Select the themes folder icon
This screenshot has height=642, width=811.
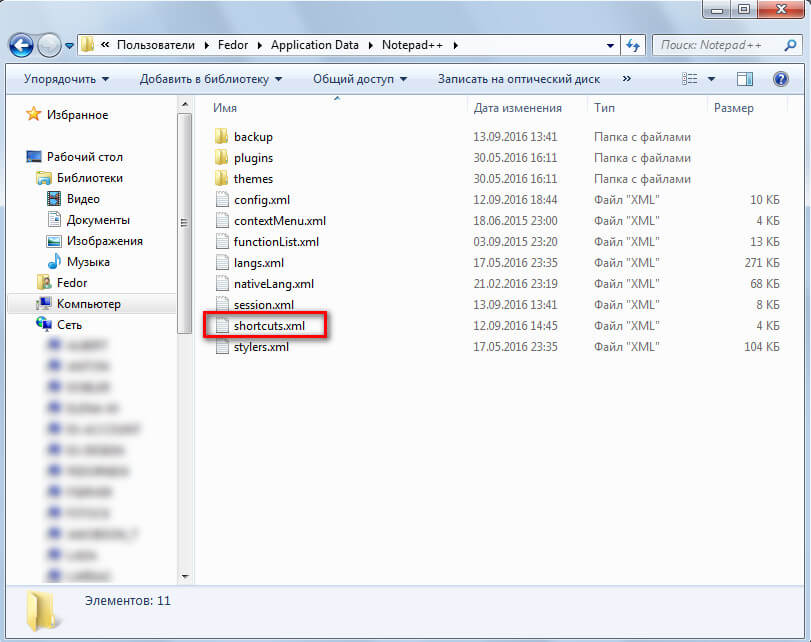221,178
